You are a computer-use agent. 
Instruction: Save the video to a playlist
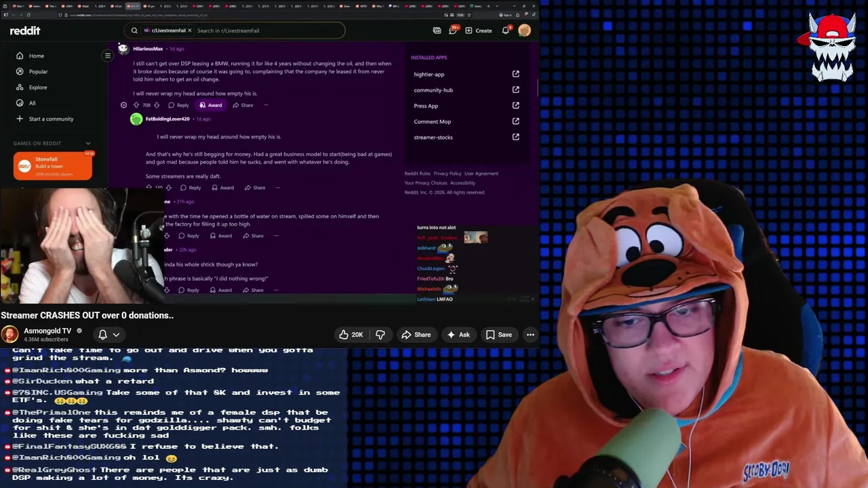pyautogui.click(x=498, y=334)
